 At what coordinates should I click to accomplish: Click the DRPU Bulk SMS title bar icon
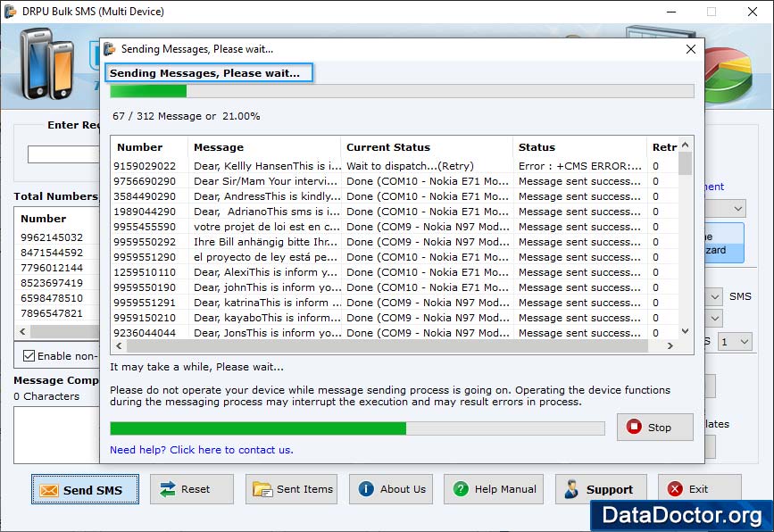[x=11, y=12]
